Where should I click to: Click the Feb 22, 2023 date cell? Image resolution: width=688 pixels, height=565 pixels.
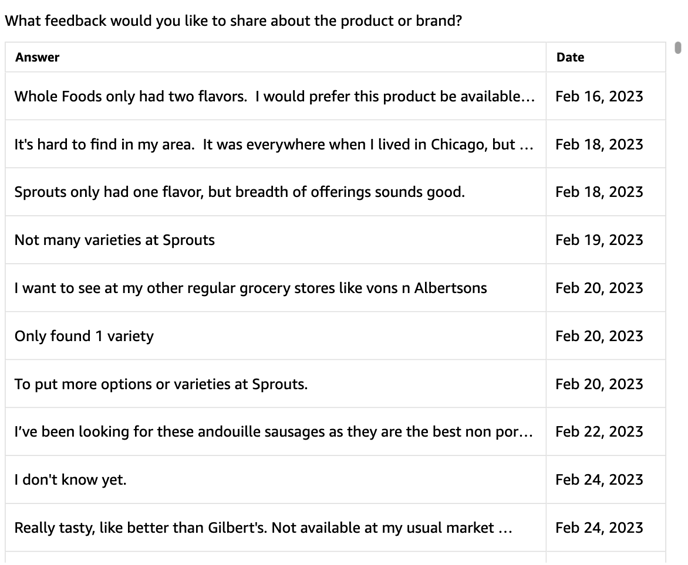[606, 432]
